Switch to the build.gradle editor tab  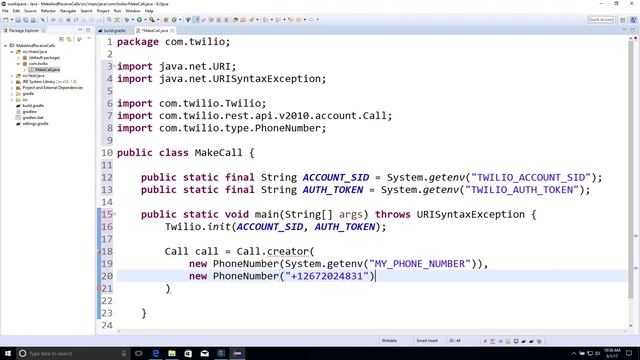point(112,31)
